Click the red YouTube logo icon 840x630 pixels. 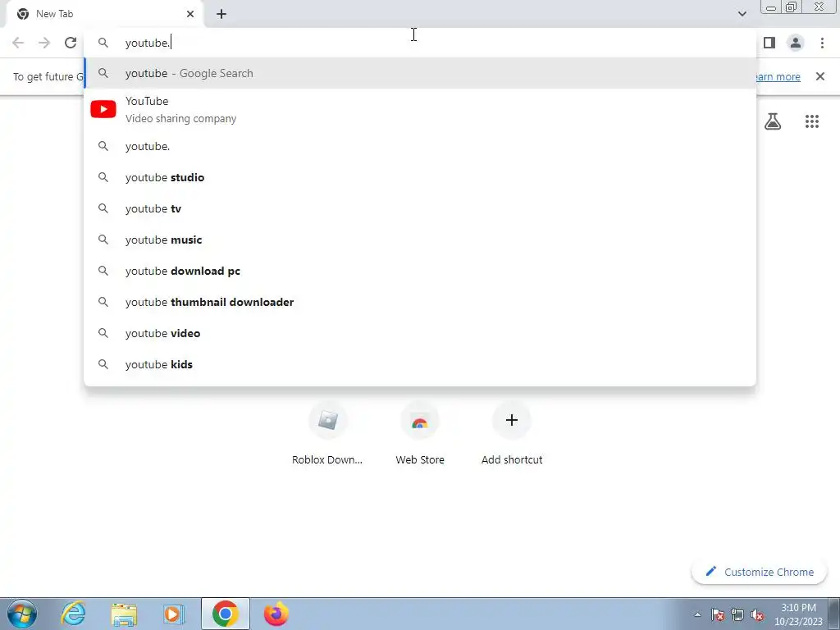[x=103, y=109]
